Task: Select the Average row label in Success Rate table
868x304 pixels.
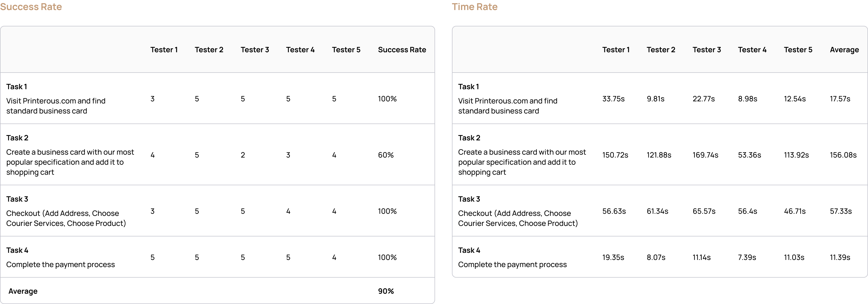Action: point(23,291)
